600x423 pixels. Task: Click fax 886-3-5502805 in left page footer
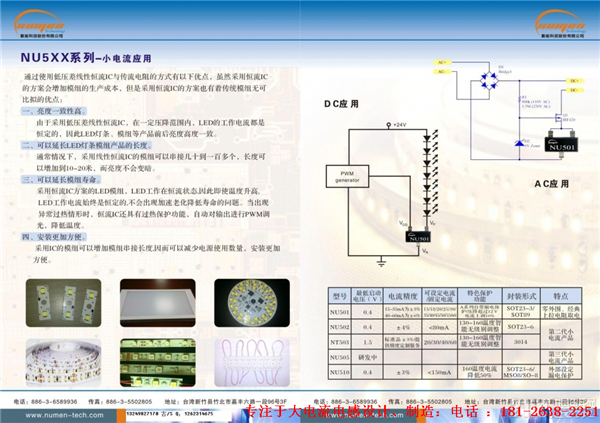tap(120, 402)
